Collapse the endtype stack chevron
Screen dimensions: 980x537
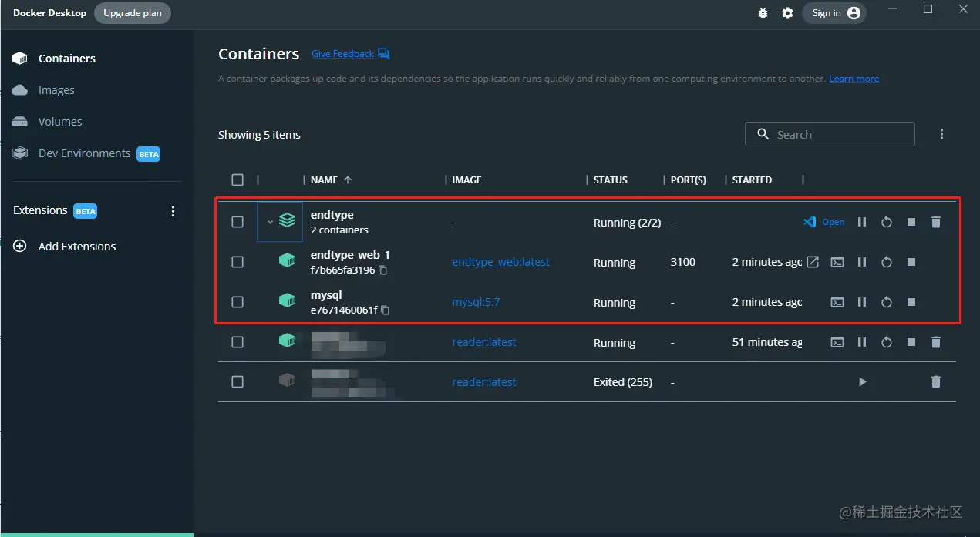tap(270, 222)
